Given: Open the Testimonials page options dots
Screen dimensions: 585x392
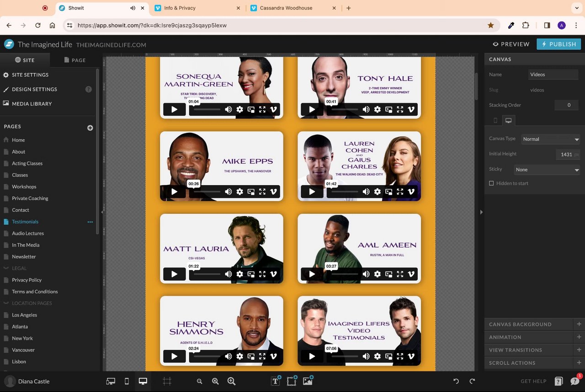Looking at the screenshot, I should point(90,222).
